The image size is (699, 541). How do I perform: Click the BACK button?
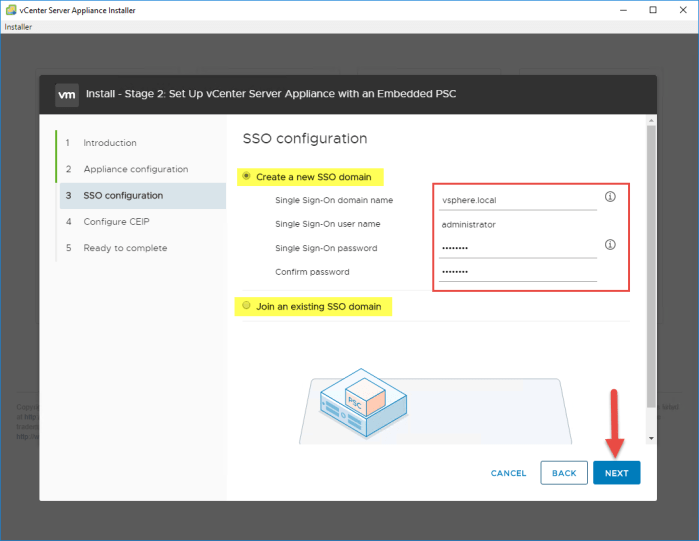pos(564,473)
